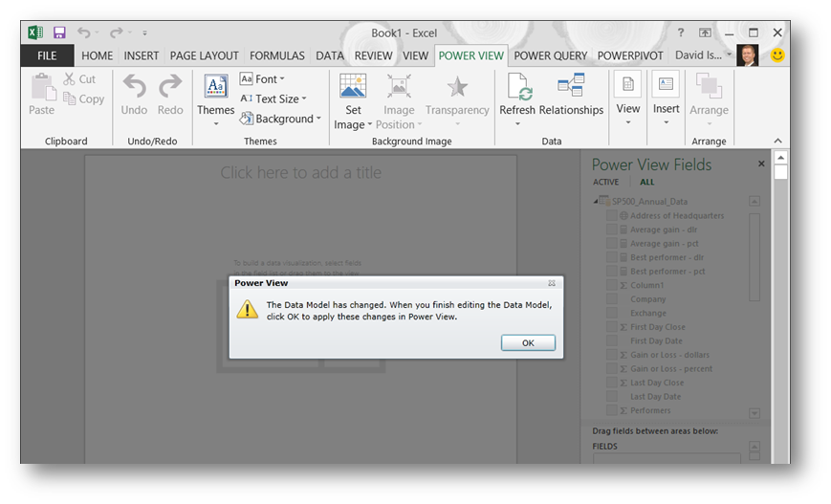Click 'Click here to add a title'
Screen dimensions: 831x504
[x=301, y=172]
